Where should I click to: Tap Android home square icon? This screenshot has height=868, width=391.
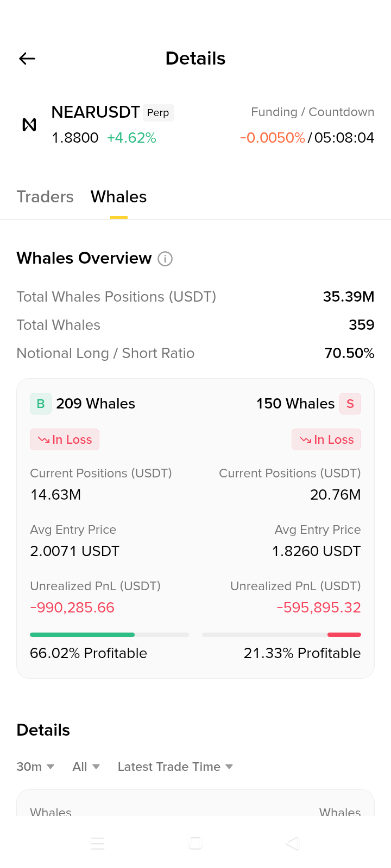coord(195,843)
